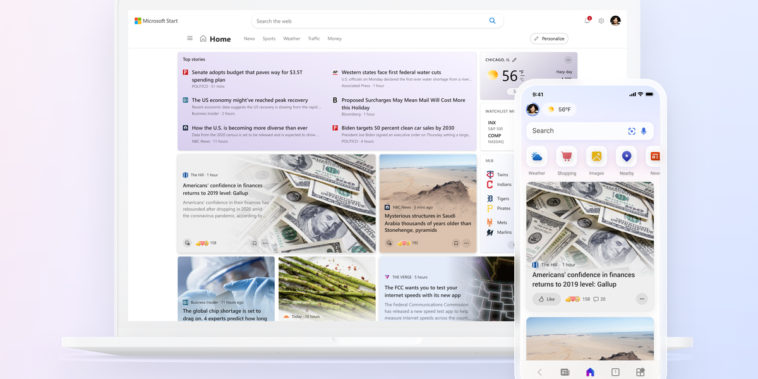The image size is (758, 379).
Task: Open the hamburger menu beside Home
Action: [x=190, y=38]
